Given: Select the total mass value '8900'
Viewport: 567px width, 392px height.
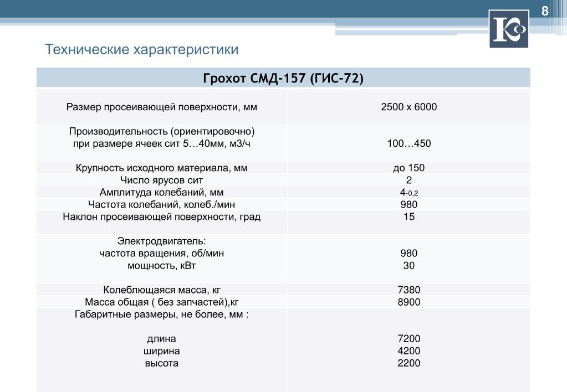Looking at the screenshot, I should click(x=408, y=302).
